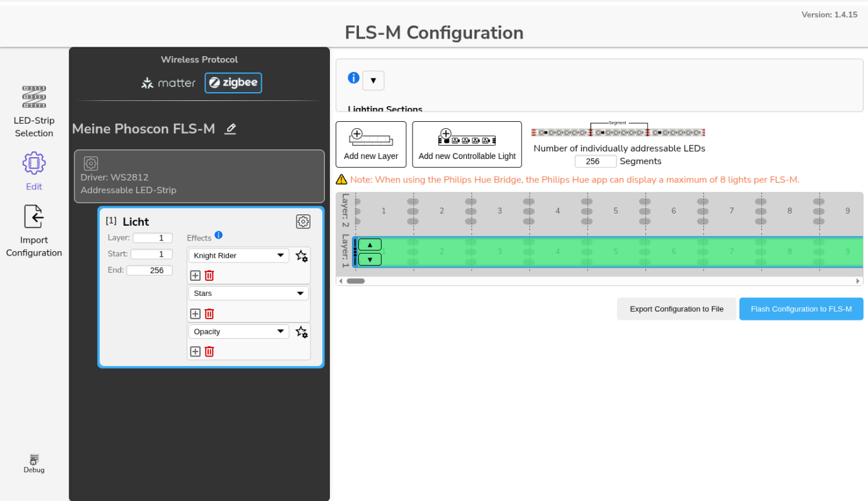Image resolution: width=868 pixels, height=501 pixels.
Task: Click the blue info icon above Lighting Sections
Action: click(x=353, y=78)
